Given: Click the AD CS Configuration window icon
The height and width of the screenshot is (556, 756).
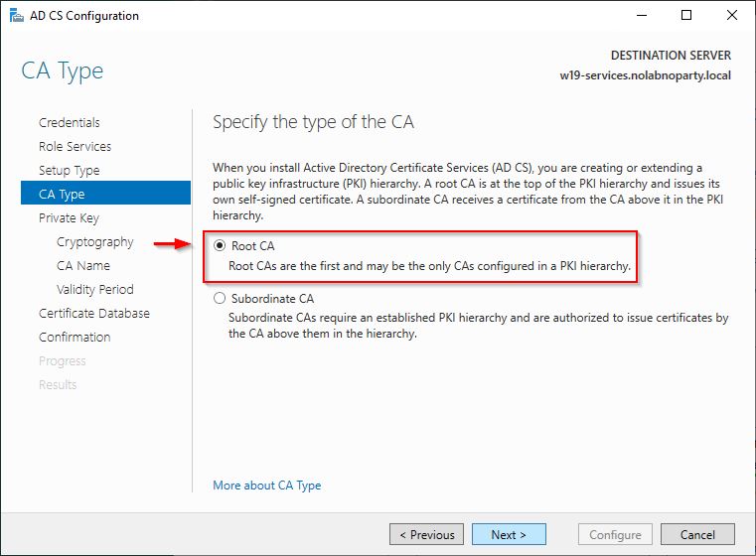Looking at the screenshot, I should (17, 16).
